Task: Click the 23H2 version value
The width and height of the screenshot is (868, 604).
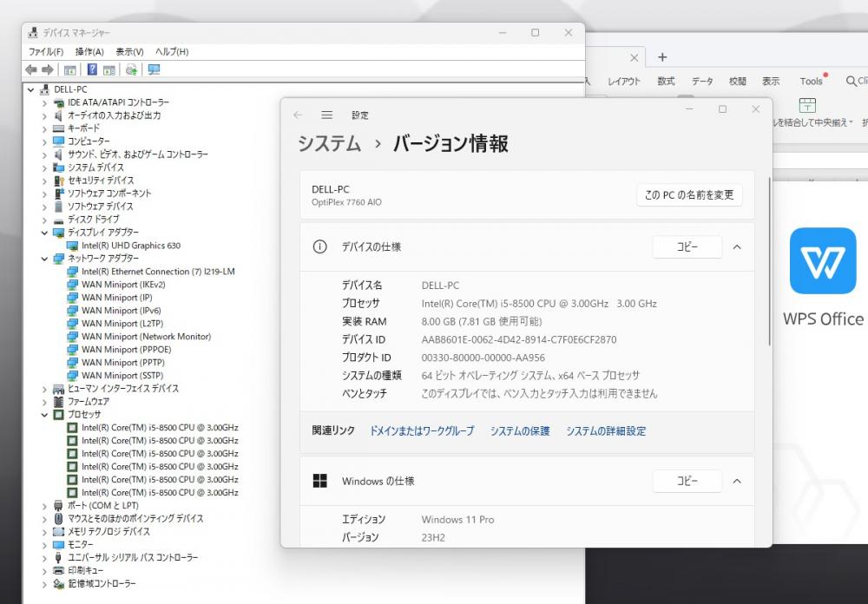Action: tap(433, 537)
